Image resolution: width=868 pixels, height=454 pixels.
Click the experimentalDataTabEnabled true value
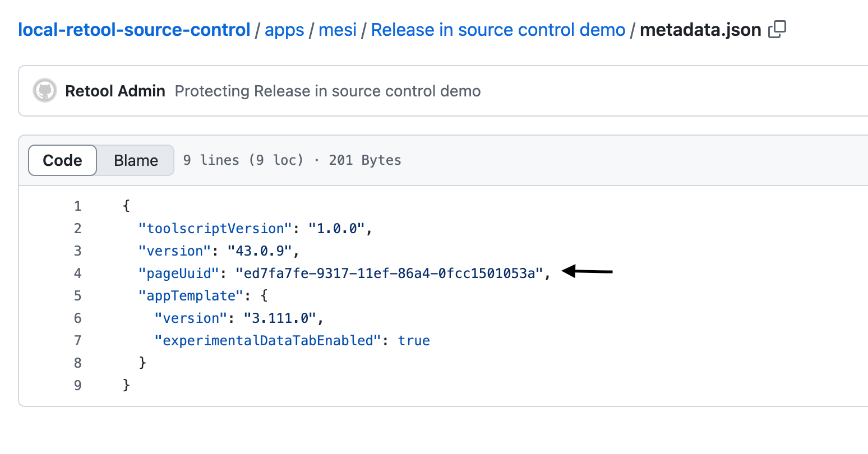(x=414, y=341)
